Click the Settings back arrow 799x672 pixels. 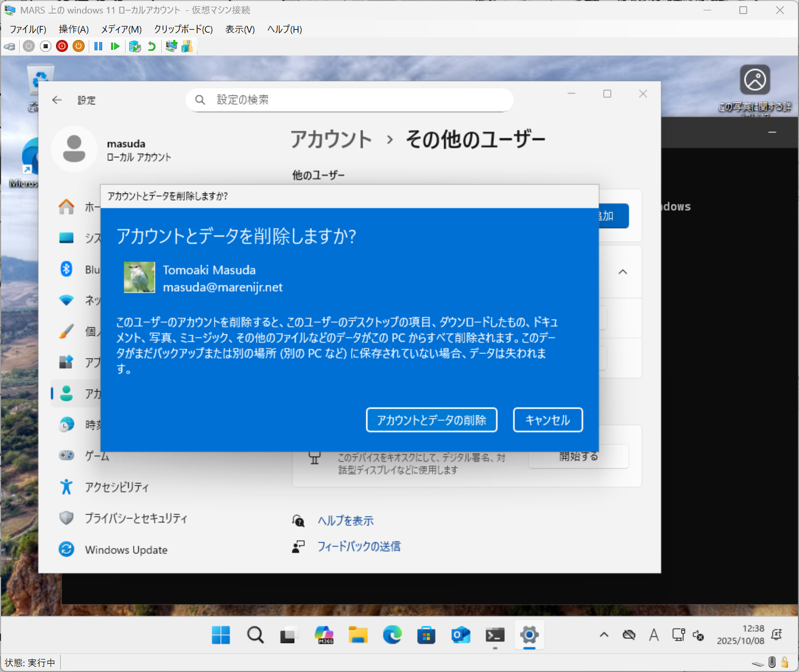(57, 100)
